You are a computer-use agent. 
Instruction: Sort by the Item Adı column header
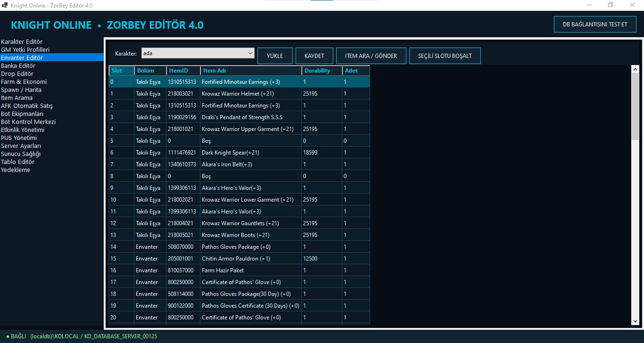251,71
